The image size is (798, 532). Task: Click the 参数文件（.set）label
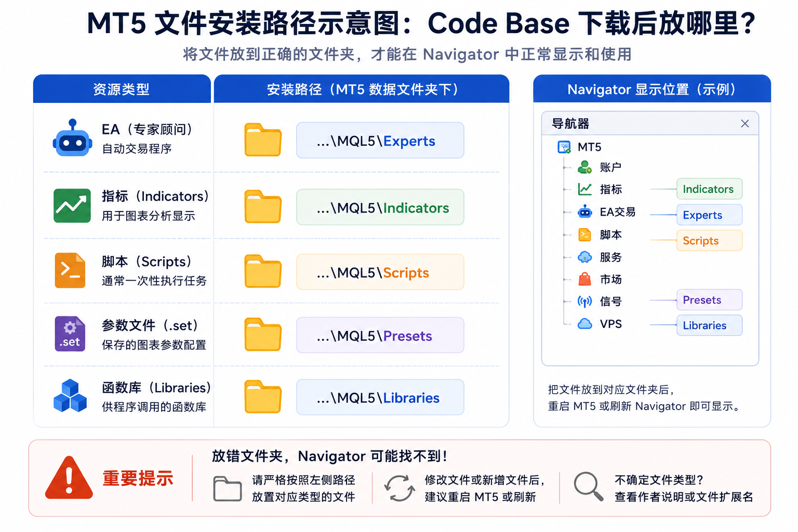pos(150,325)
